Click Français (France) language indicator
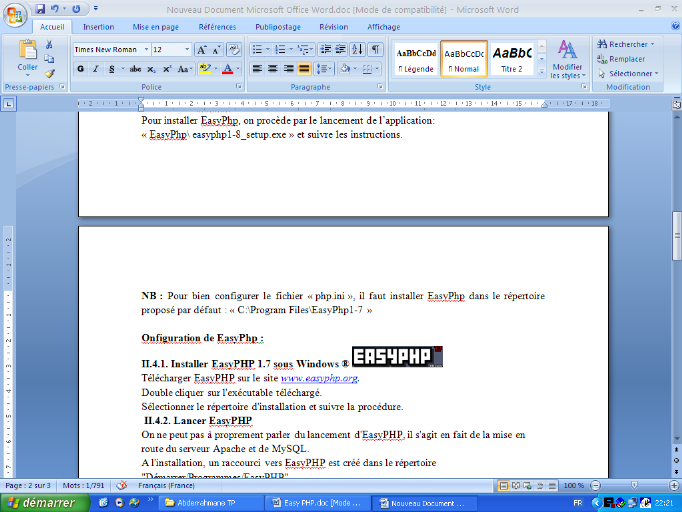682x512 pixels. [166, 485]
